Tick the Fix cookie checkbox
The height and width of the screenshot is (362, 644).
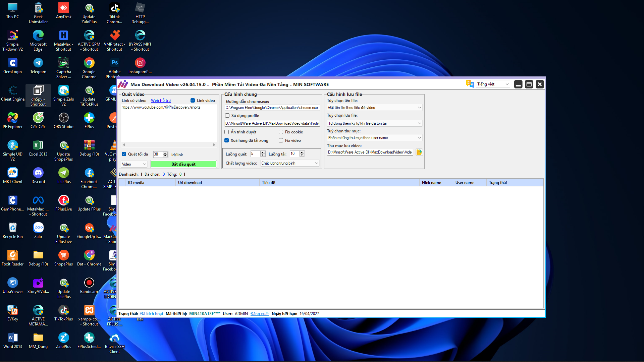281,132
